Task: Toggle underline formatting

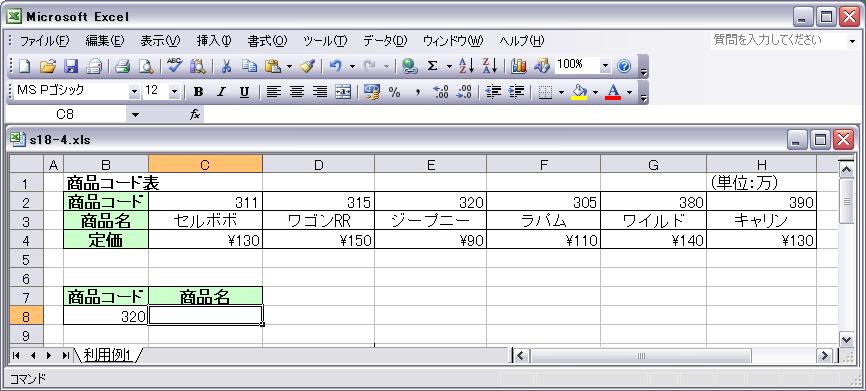Action: [x=245, y=92]
